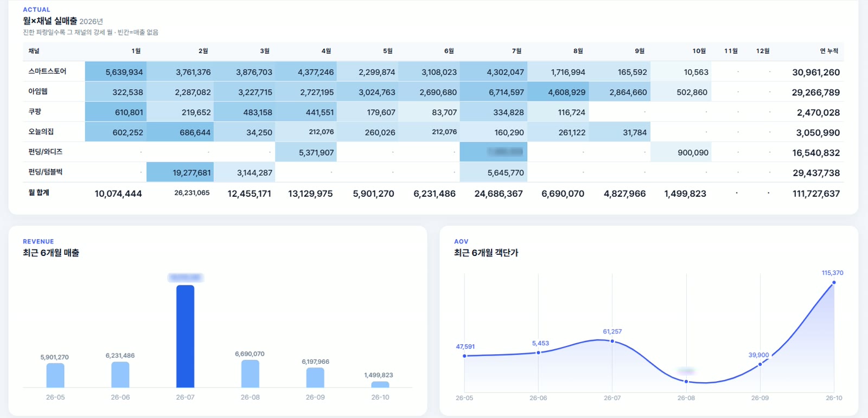
Task: Select monthly total 26,231,065
Action: tap(192, 192)
